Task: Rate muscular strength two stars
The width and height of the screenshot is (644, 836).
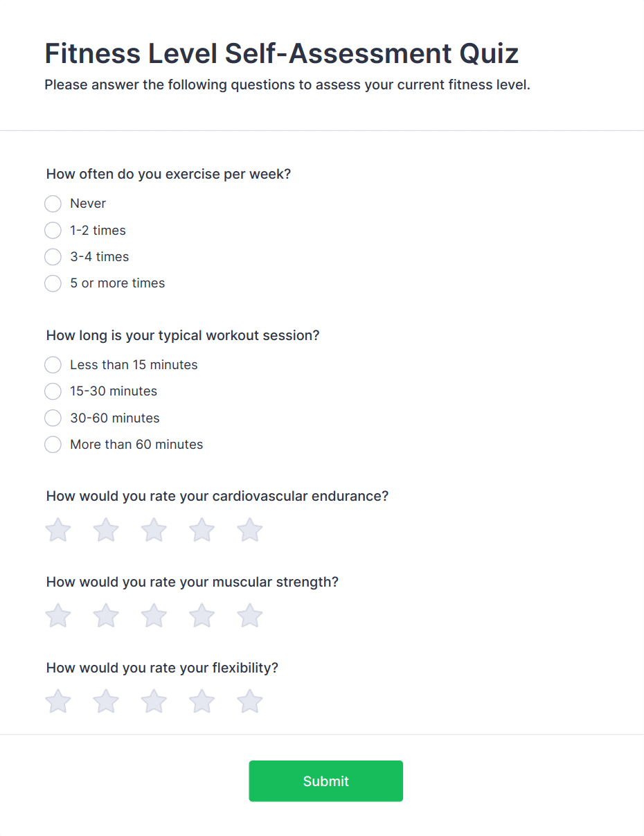Action: (106, 616)
